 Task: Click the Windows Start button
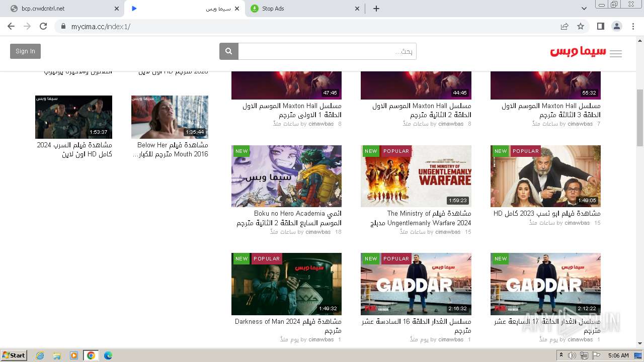click(x=14, y=355)
